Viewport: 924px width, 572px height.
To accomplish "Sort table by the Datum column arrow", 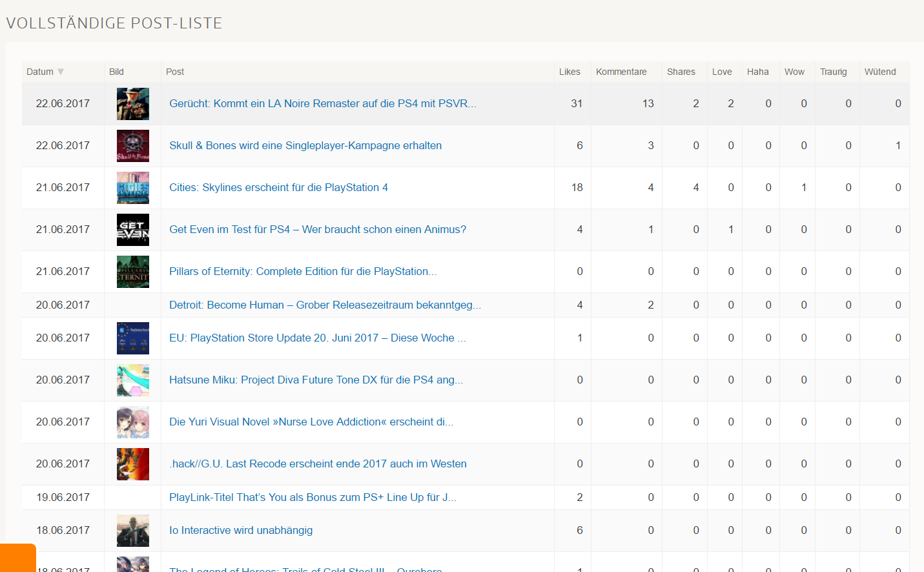I will pos(61,72).
